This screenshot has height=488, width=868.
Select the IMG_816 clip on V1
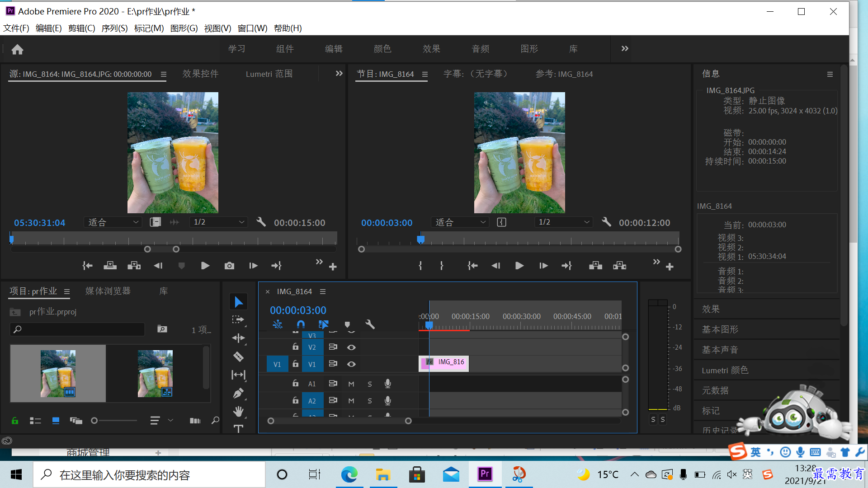click(444, 364)
